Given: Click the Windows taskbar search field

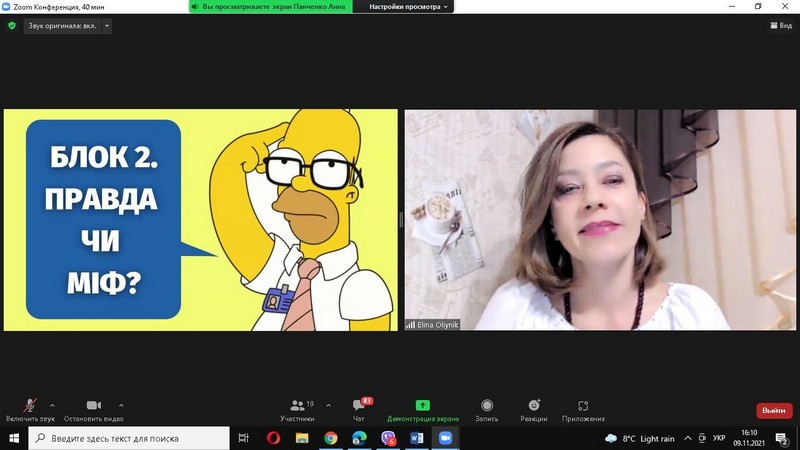Looking at the screenshot, I should [129, 438].
